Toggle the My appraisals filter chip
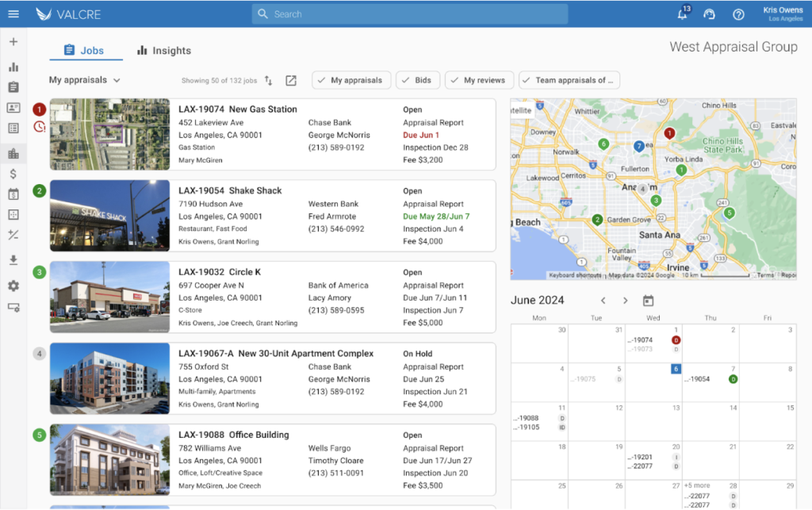 [351, 80]
